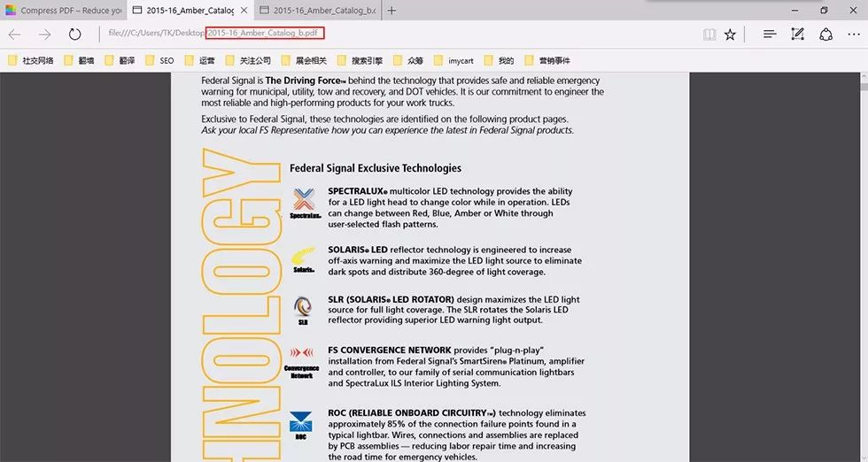Click 'FS CONVERGENCE NETWORK' text
This screenshot has height=462, width=868.
[x=389, y=350]
